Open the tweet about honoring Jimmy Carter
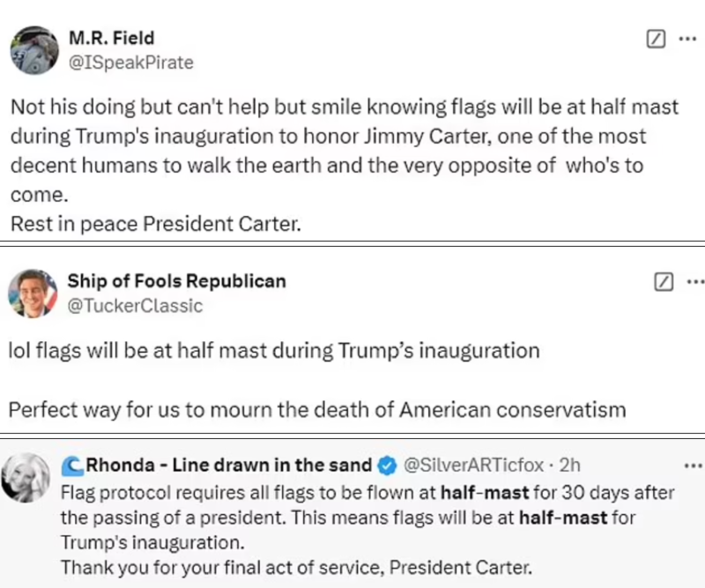This screenshot has width=705, height=588. coord(344,165)
